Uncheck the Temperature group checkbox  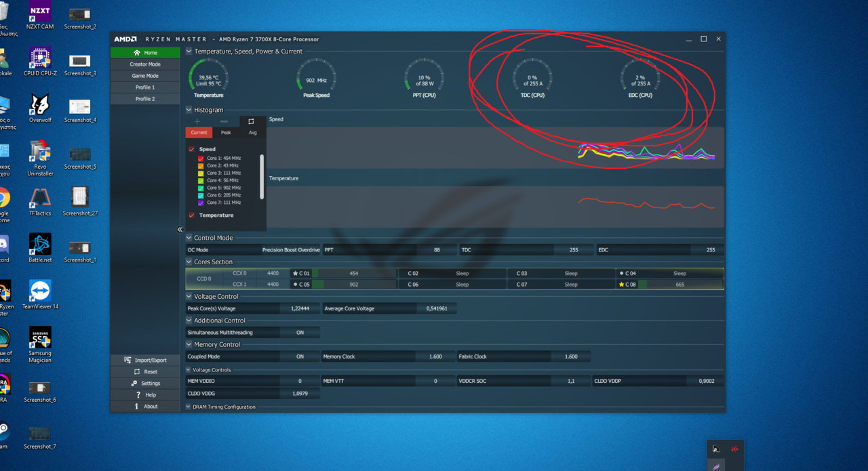192,216
